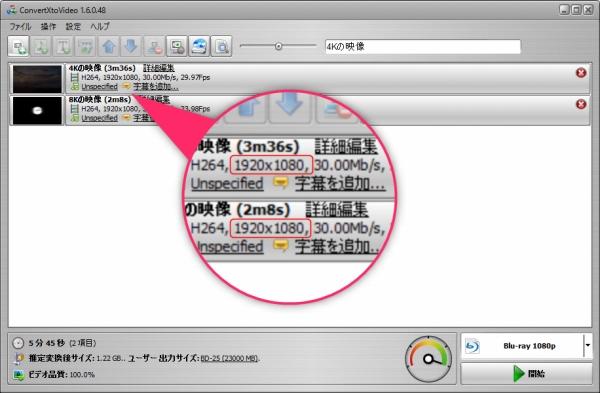This screenshot has height=393, width=600.
Task: Click the green 開始 start button
Action: pyautogui.click(x=527, y=373)
